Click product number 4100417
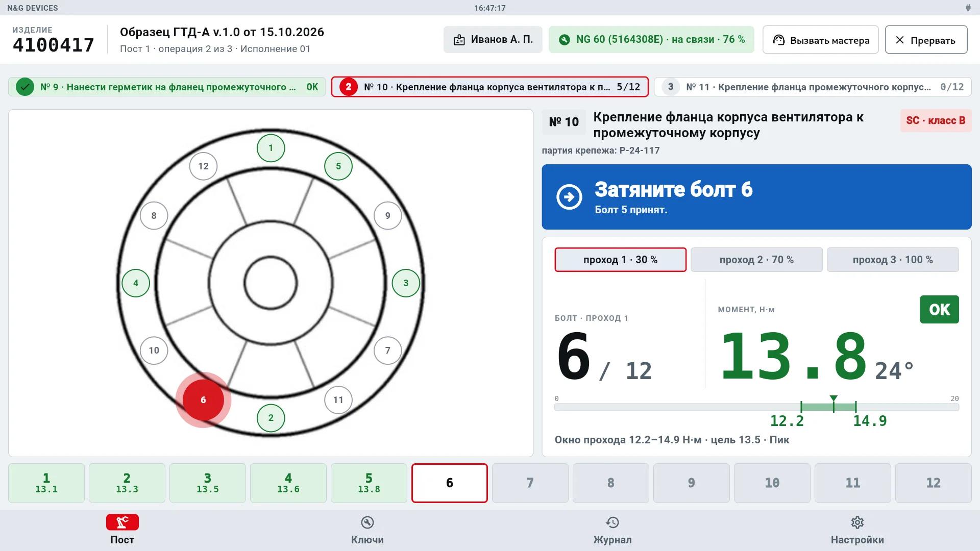The image size is (980, 551). pos(54,45)
